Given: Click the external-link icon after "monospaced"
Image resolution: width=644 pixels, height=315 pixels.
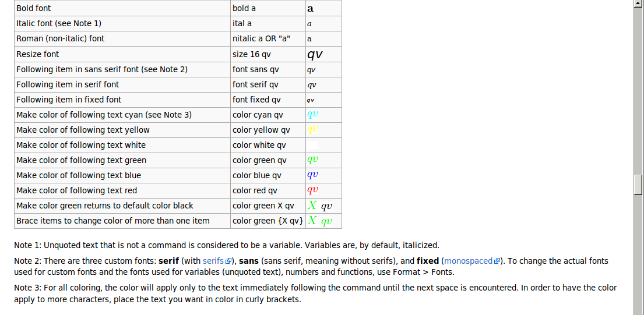Looking at the screenshot, I should [497, 261].
